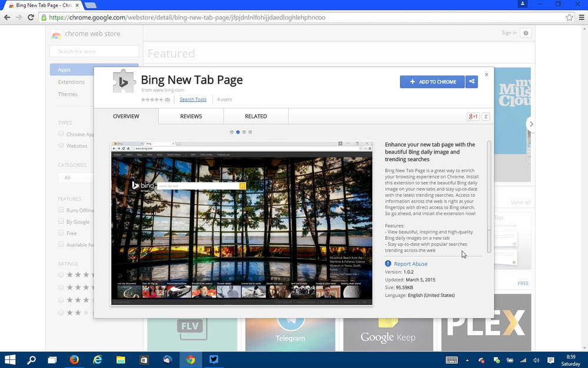Image resolution: width=588 pixels, height=368 pixels.
Task: Select the Websites type radio button
Action: 61,145
